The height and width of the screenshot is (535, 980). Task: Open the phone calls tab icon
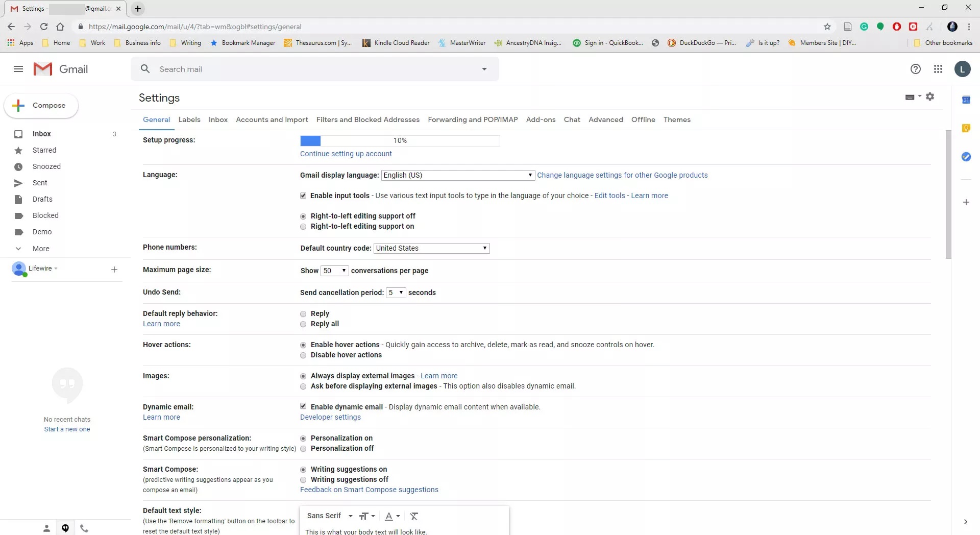[x=84, y=528]
